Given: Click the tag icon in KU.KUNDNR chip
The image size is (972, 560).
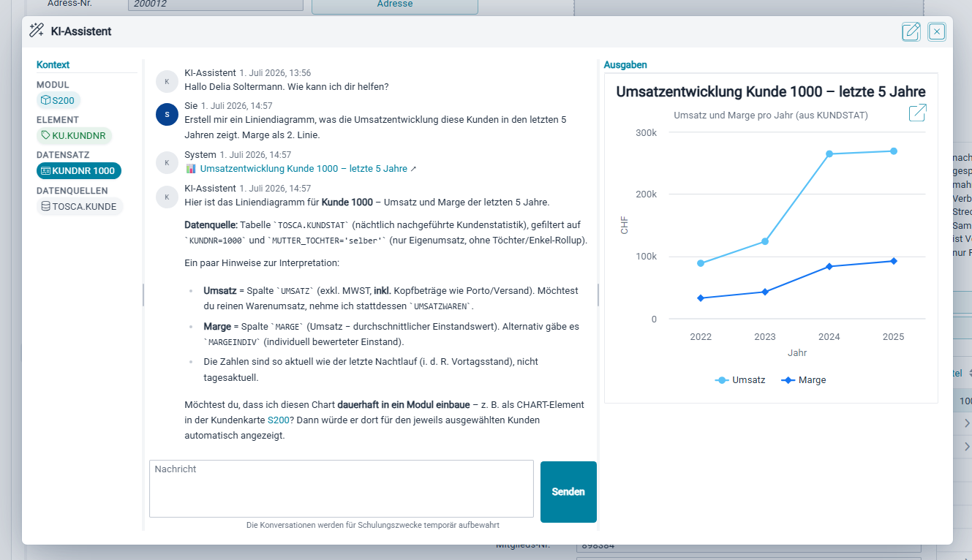Looking at the screenshot, I should [x=45, y=135].
